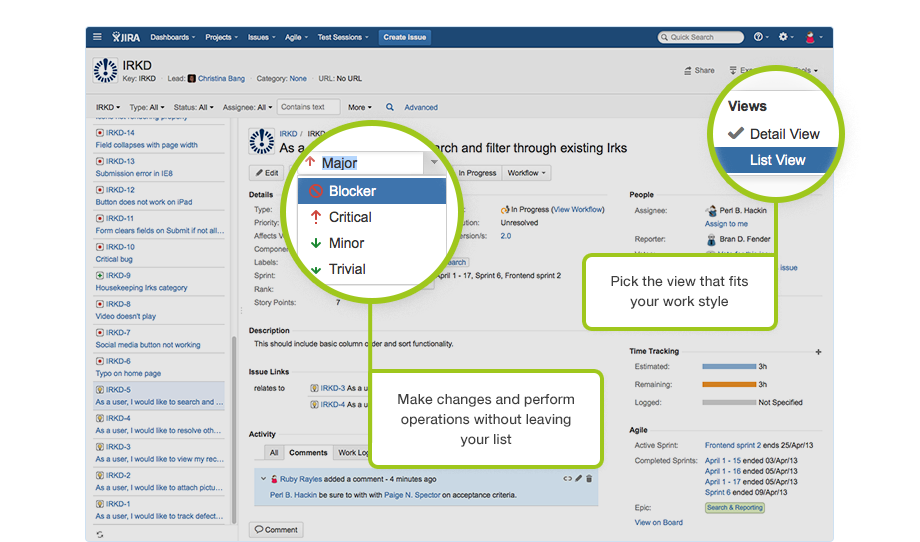Open the Advanced search link
The width and height of the screenshot is (920, 542).
tap(421, 107)
